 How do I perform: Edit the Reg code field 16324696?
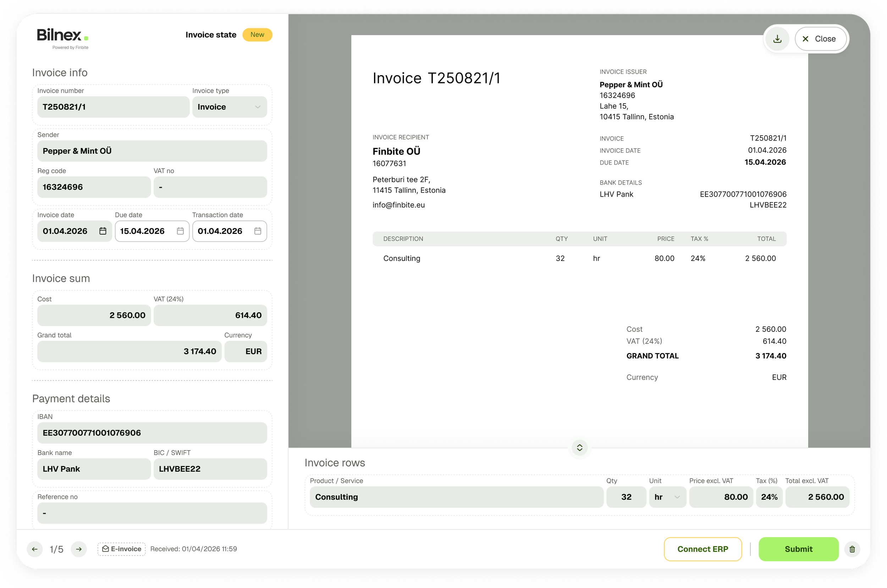[94, 187]
